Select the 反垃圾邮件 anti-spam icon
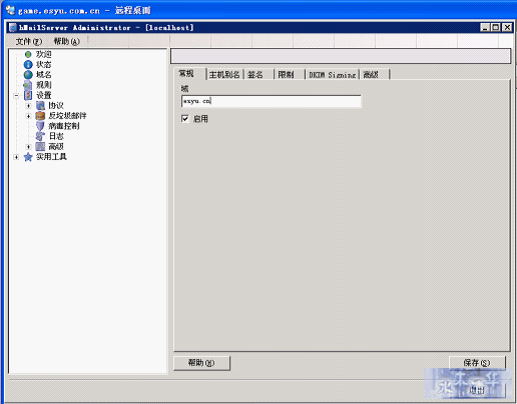 tap(40, 116)
